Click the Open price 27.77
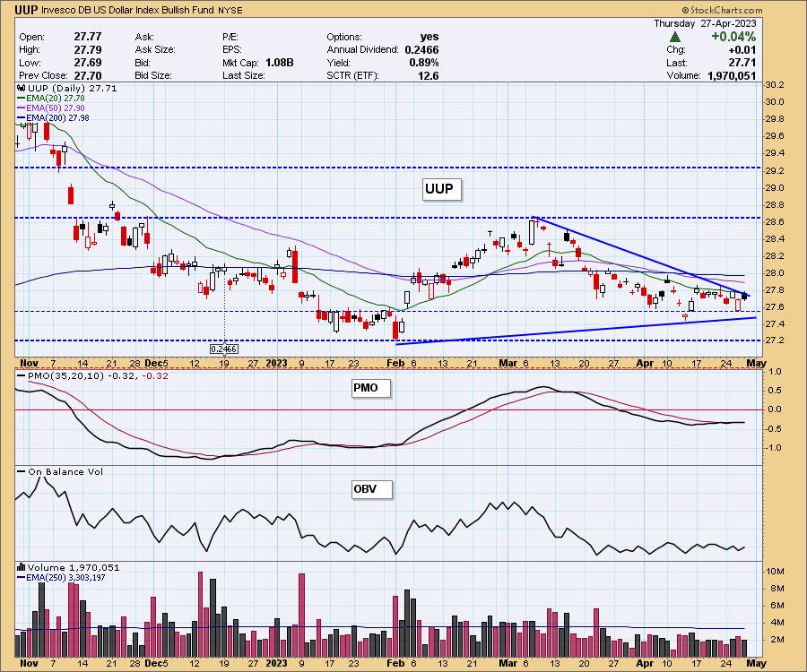This screenshot has height=672, width=807. 88,37
